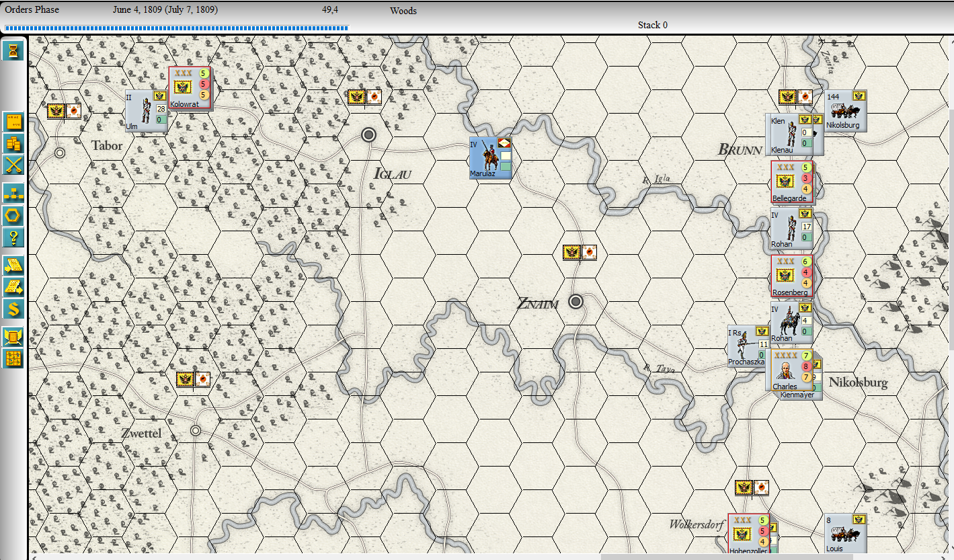
Task: Click the hourglass end-turn icon
Action: (13, 50)
